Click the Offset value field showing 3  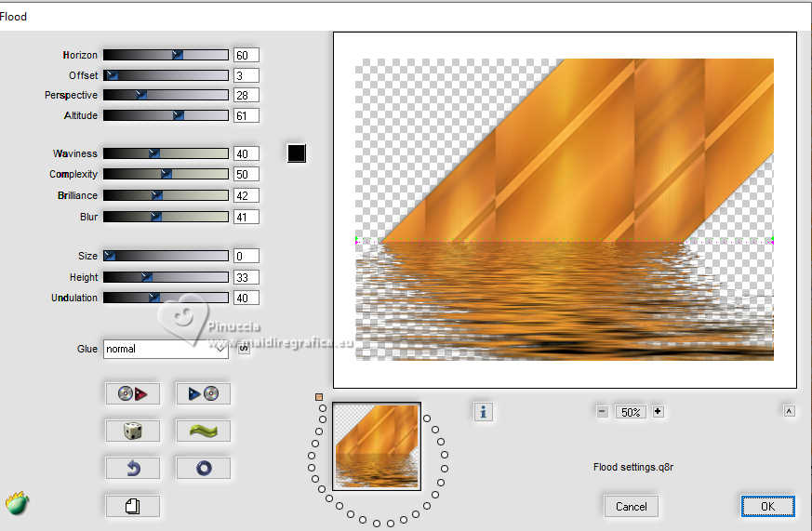(246, 75)
